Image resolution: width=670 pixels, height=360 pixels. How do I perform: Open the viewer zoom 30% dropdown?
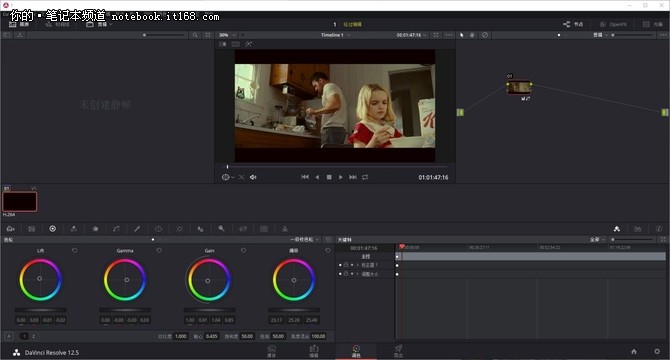pyautogui.click(x=226, y=35)
